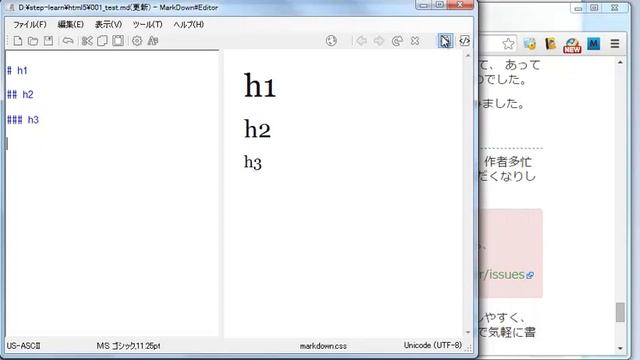Bookmark the page with the browser star icon

click(x=508, y=44)
